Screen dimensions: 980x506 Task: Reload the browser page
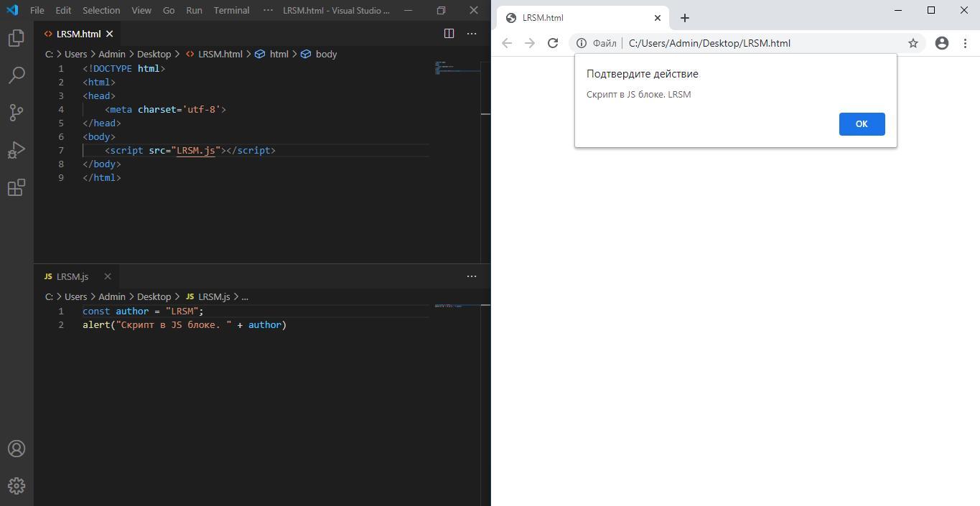point(552,43)
